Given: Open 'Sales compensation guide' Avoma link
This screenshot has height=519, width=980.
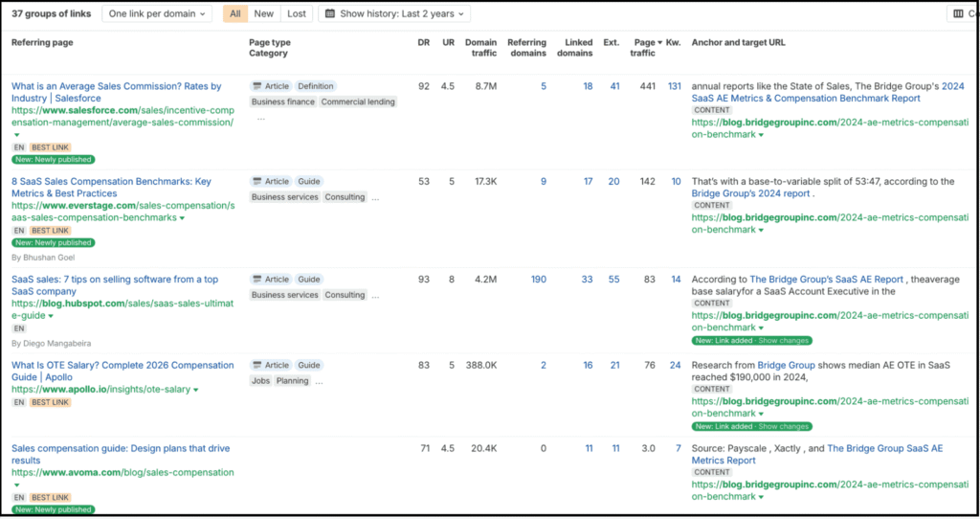Looking at the screenshot, I should [x=121, y=454].
